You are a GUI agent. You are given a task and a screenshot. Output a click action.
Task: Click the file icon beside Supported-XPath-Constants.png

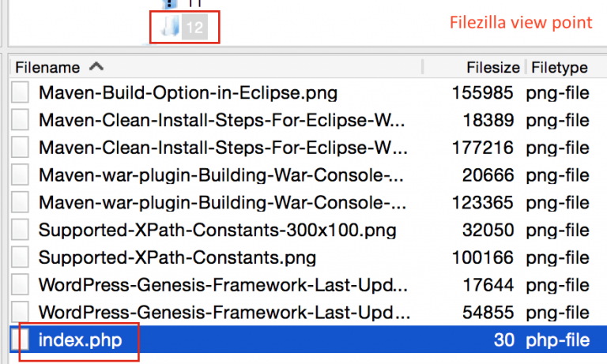point(21,257)
